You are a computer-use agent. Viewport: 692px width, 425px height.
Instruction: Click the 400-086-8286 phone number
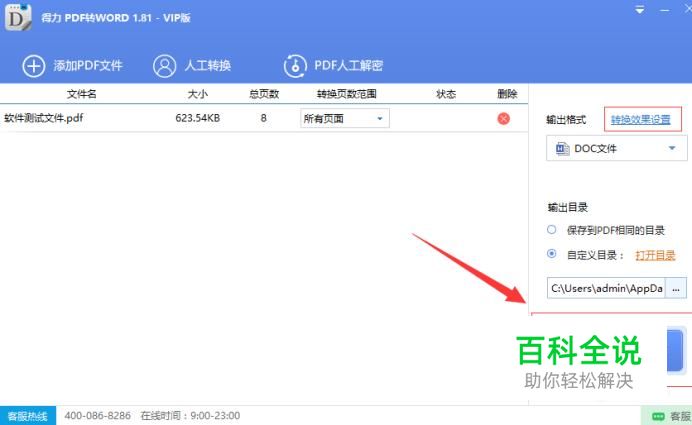[98, 416]
